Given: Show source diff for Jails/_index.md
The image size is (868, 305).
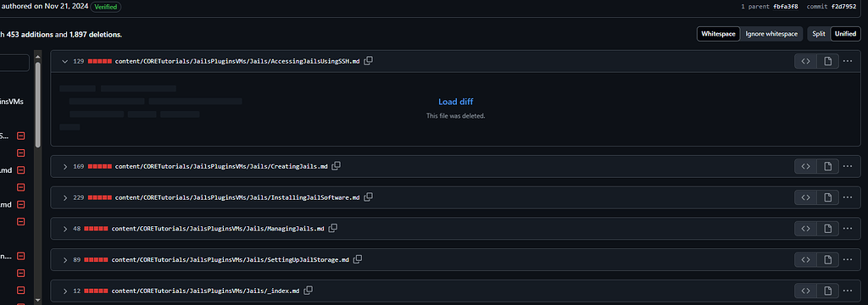Looking at the screenshot, I should (x=806, y=290).
